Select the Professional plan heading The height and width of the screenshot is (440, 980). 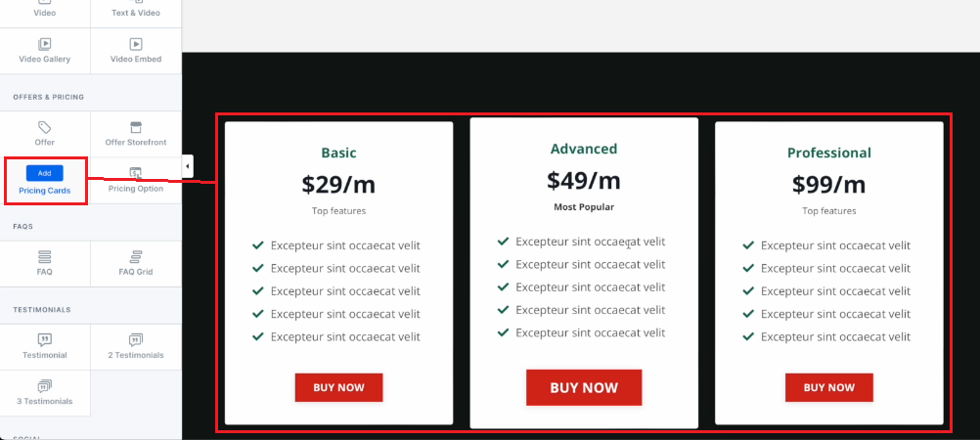coord(828,153)
